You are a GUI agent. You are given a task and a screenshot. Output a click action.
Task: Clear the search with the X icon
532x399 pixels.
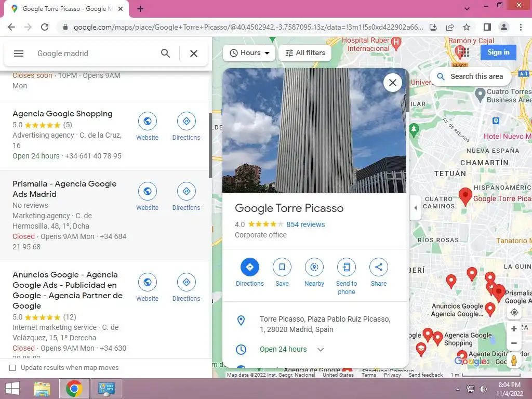pos(194,54)
